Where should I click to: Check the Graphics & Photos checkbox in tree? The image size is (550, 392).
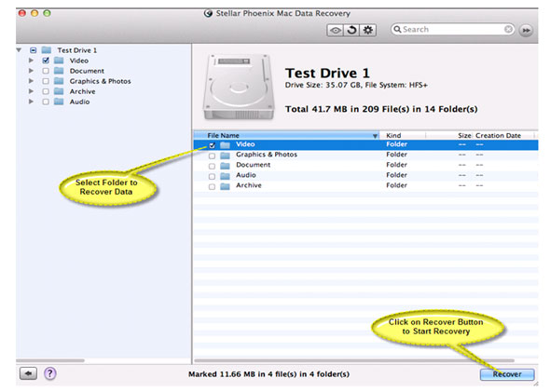pyautogui.click(x=46, y=81)
